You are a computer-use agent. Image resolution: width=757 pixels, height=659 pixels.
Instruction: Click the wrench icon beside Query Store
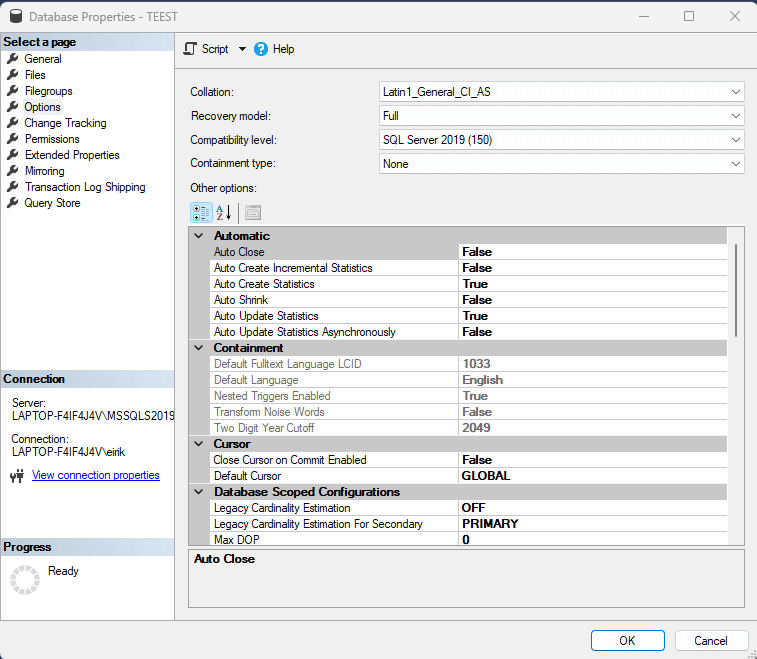(x=13, y=203)
